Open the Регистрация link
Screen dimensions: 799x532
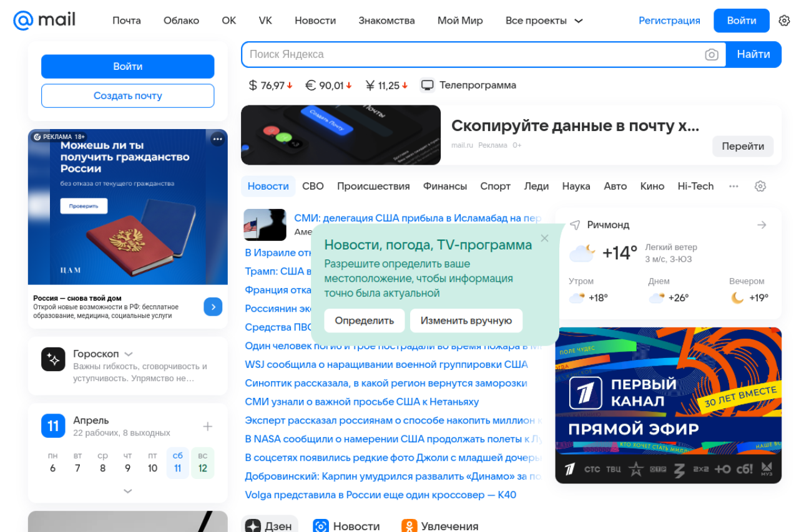coord(669,21)
